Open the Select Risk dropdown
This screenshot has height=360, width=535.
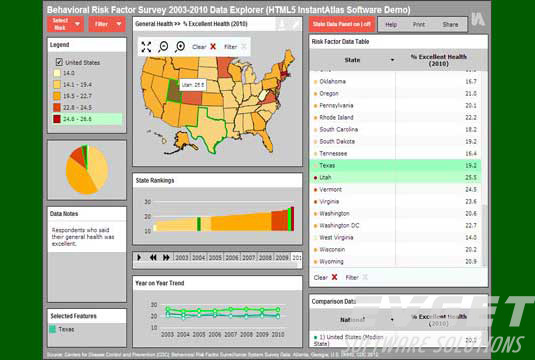(x=66, y=24)
